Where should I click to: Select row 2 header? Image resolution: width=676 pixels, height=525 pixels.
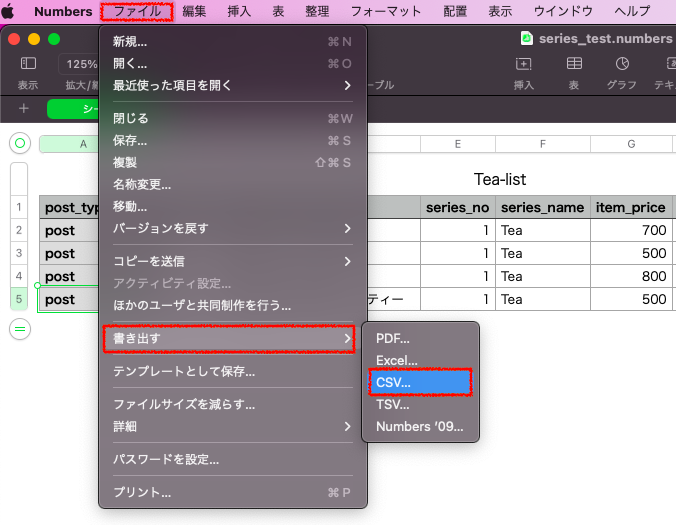click(19, 230)
